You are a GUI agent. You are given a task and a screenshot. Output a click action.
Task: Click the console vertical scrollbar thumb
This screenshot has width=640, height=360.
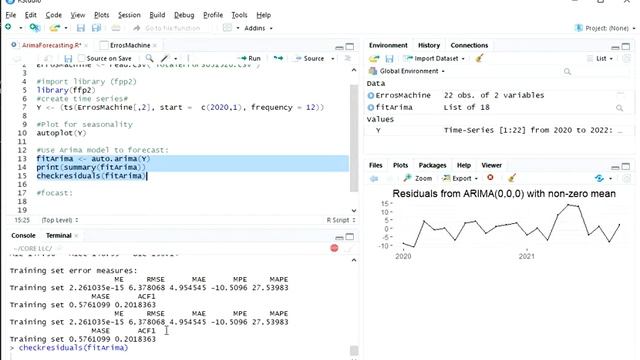(353, 351)
